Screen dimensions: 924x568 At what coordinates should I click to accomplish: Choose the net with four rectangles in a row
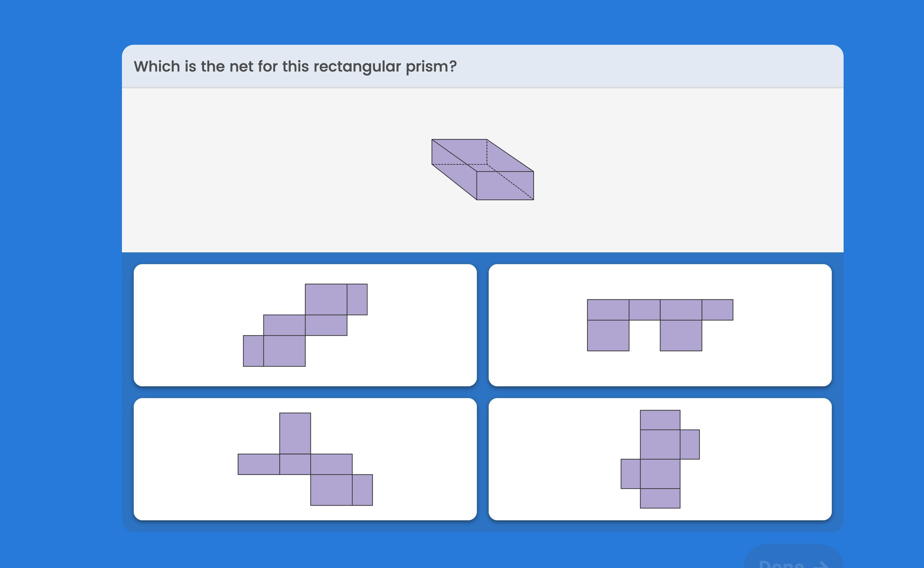659,325
